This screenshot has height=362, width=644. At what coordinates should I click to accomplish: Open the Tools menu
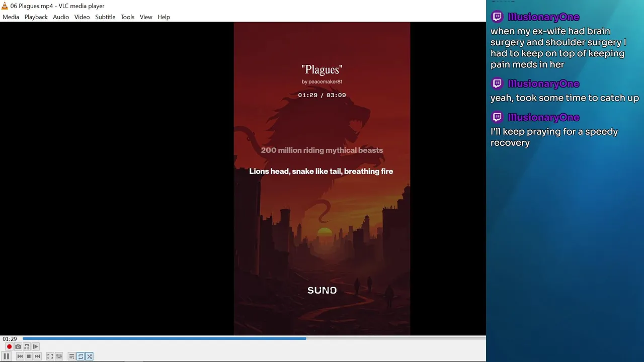(x=127, y=17)
